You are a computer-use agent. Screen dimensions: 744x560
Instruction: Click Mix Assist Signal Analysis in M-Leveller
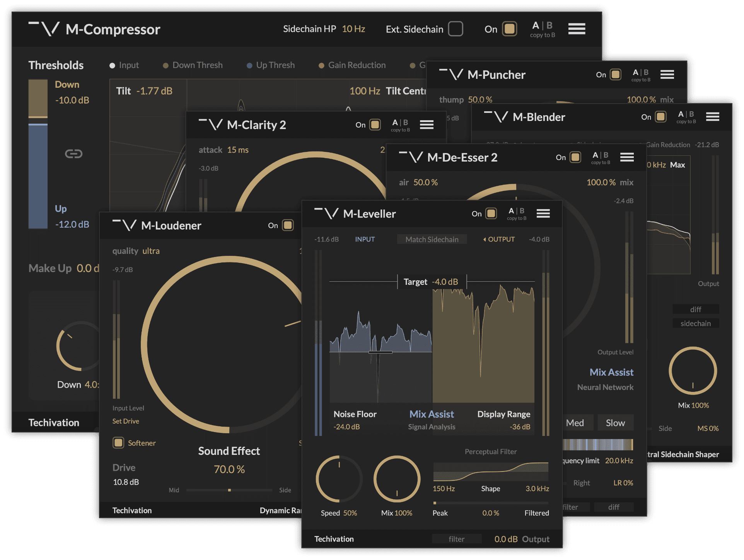(x=432, y=420)
